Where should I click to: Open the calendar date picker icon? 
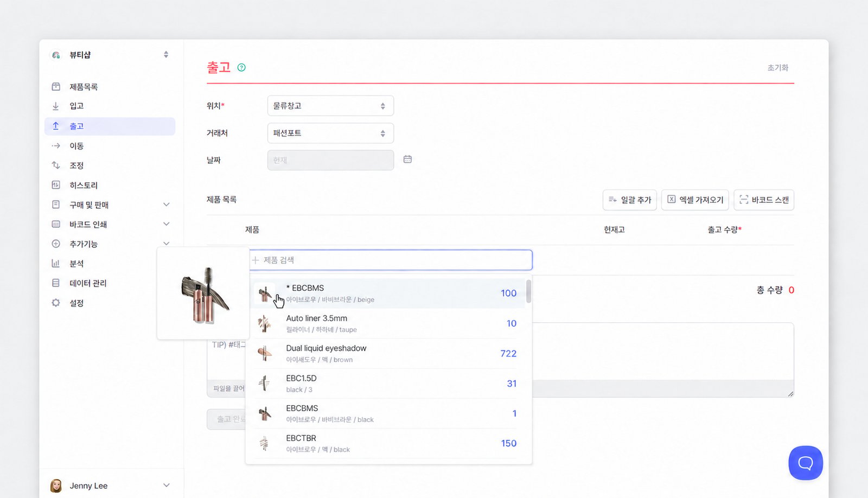407,159
